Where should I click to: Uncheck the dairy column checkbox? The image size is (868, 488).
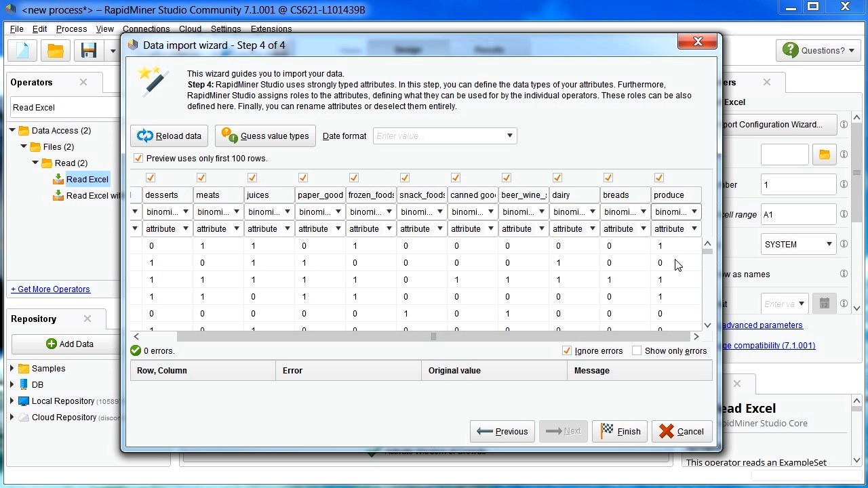click(x=557, y=178)
